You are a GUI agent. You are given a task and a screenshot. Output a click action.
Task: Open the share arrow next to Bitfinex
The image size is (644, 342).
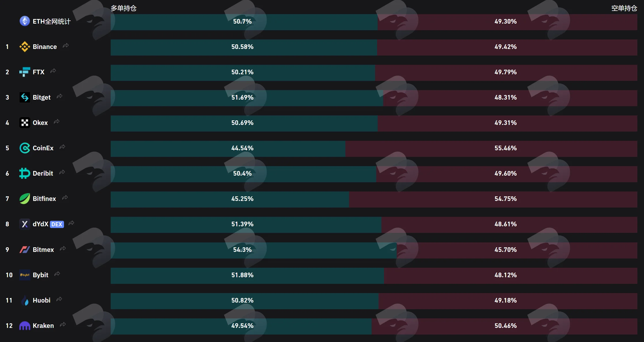click(65, 197)
